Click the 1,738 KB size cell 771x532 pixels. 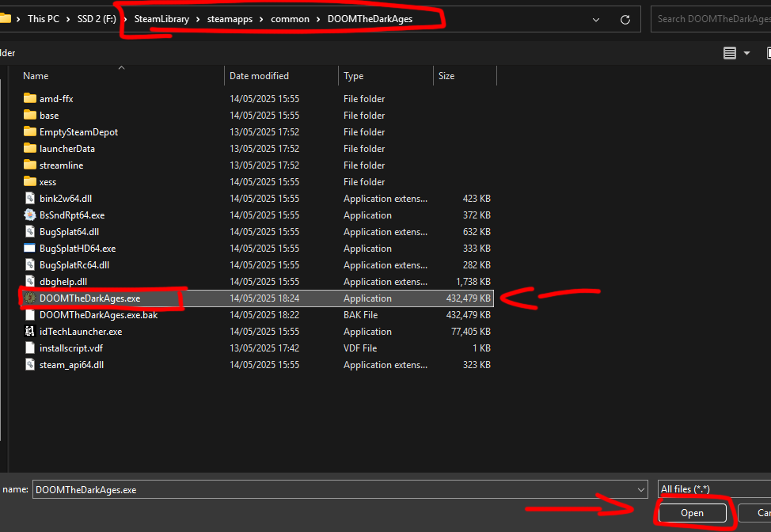[x=473, y=282]
